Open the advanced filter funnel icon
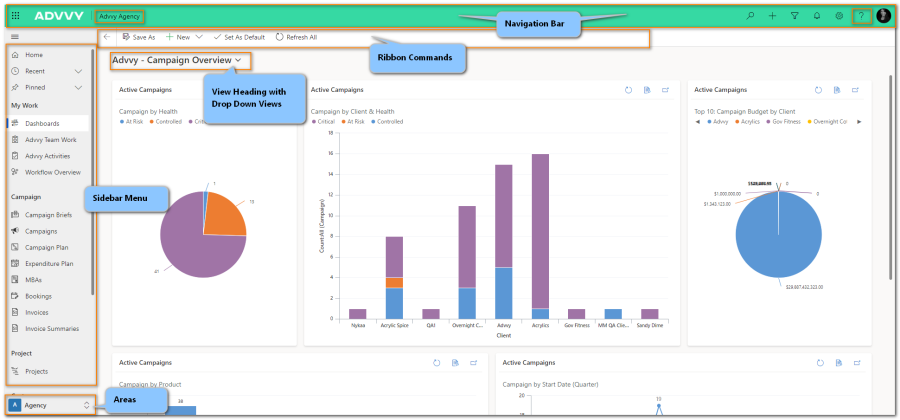This screenshot has width=900, height=420. [795, 16]
